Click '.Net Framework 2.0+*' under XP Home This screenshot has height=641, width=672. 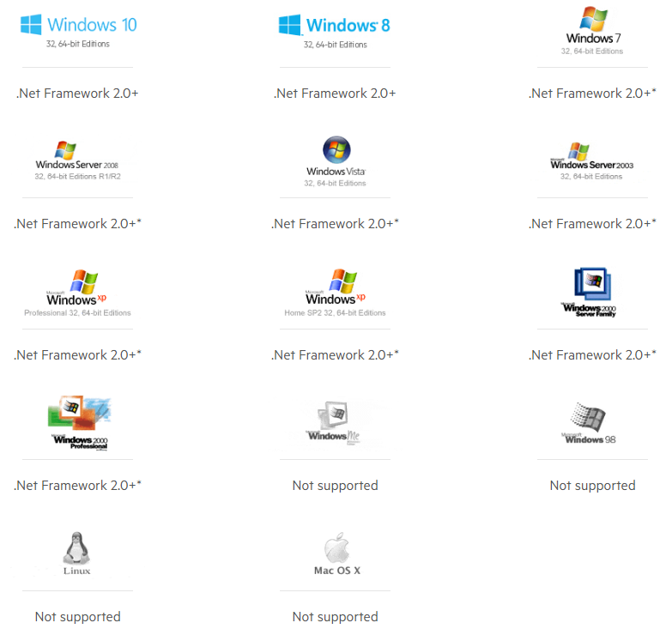335,354
